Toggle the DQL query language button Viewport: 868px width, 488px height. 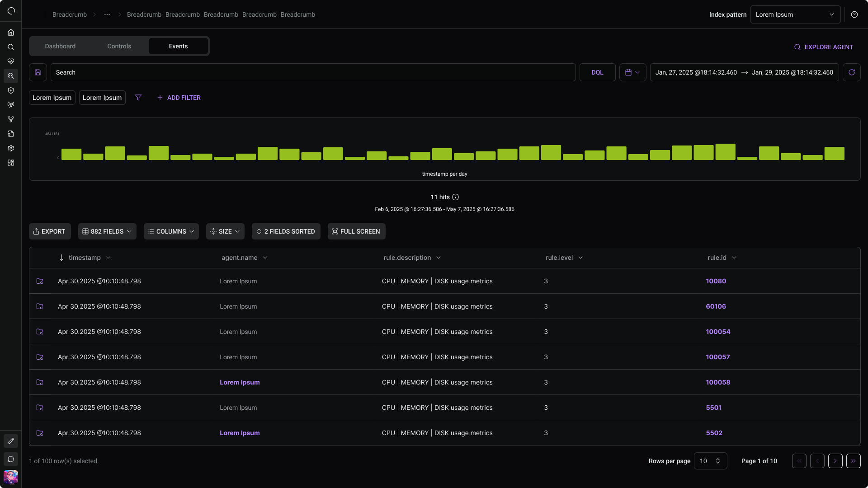click(x=597, y=72)
